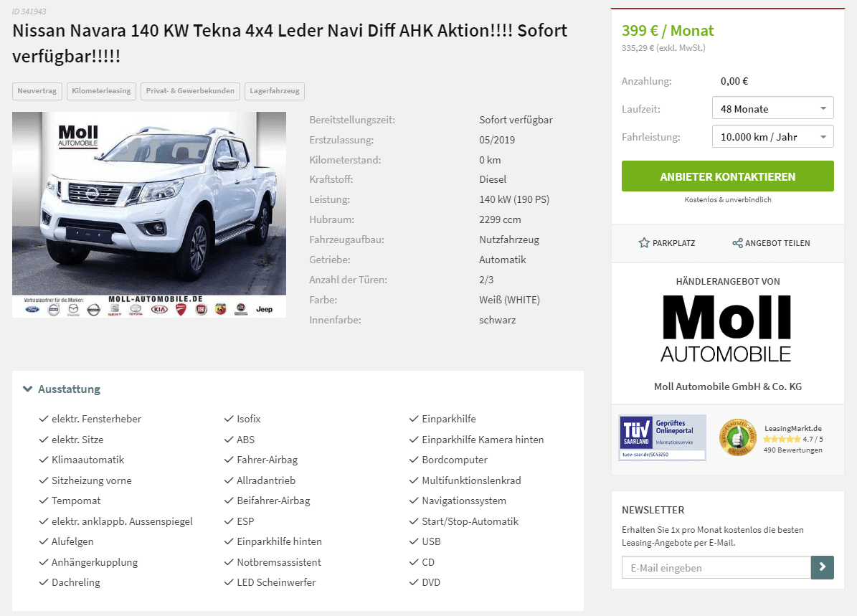The width and height of the screenshot is (857, 616).
Task: Open the Laufzeit 48 Monate dropdown
Action: [x=773, y=108]
